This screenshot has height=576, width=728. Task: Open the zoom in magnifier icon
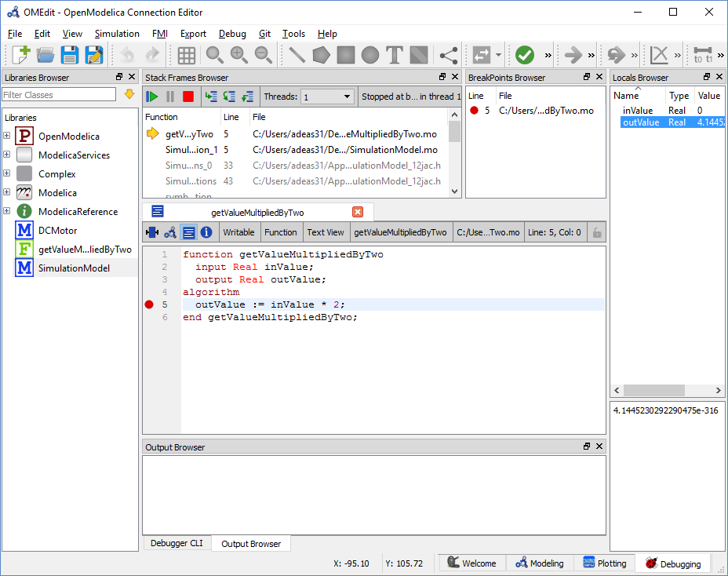(x=238, y=55)
